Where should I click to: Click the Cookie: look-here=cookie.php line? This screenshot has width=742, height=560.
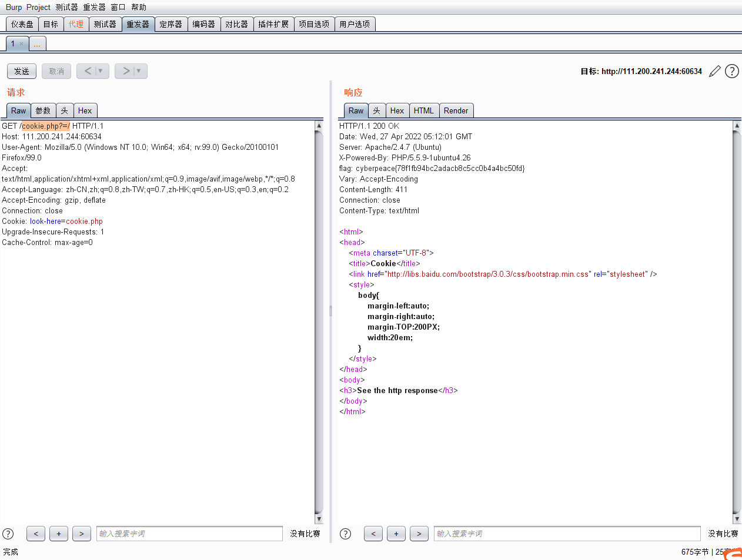52,221
